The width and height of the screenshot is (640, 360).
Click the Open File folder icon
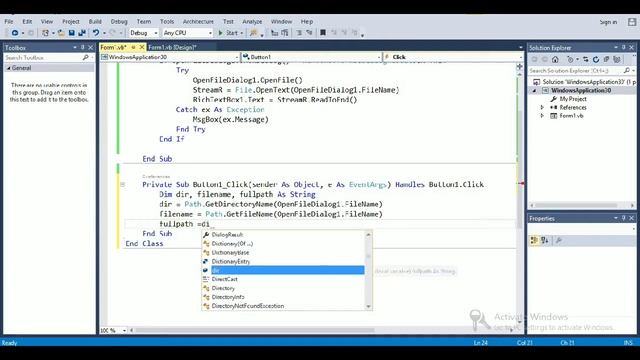tap(61, 33)
